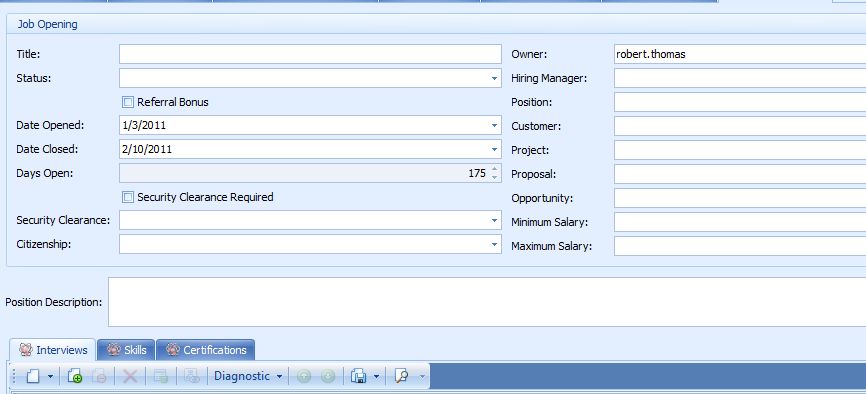Open the New document dropdown arrow
866x394 pixels.
[50, 376]
